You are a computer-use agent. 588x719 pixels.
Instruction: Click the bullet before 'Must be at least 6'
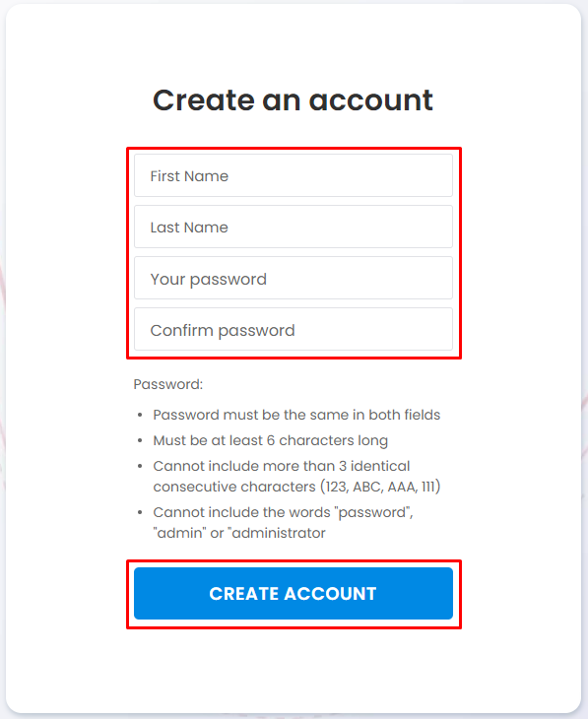tap(140, 440)
